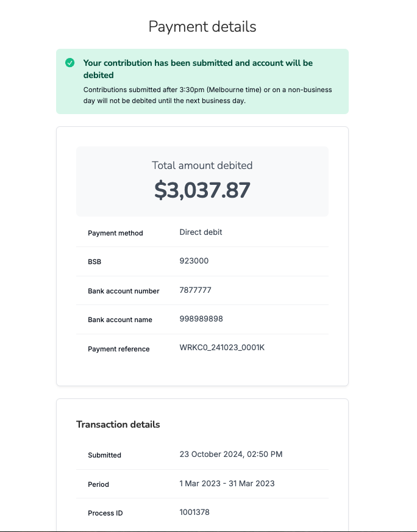Click the total amount $3,037.87
Screen dimensions: 417x532
click(x=202, y=190)
